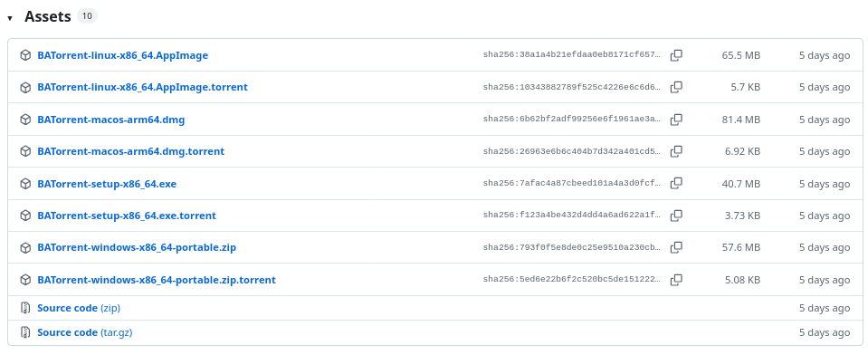
Task: Download Source code (zip)
Action: (x=79, y=308)
